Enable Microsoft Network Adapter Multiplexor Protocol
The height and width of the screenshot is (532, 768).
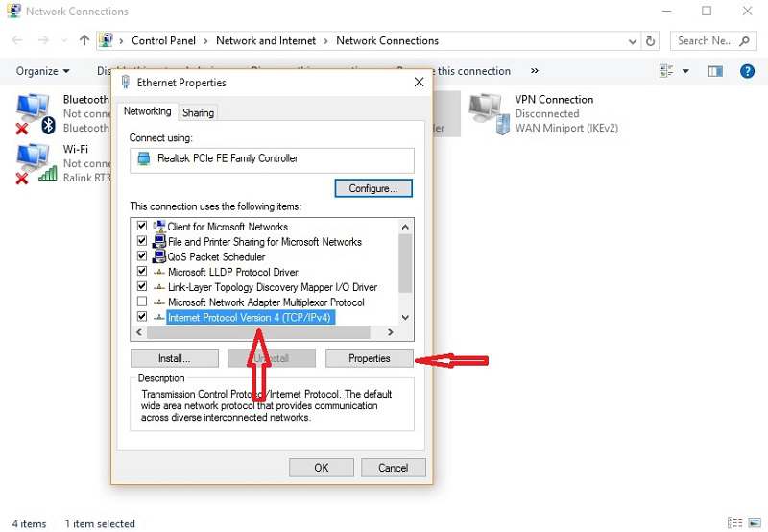[142, 302]
